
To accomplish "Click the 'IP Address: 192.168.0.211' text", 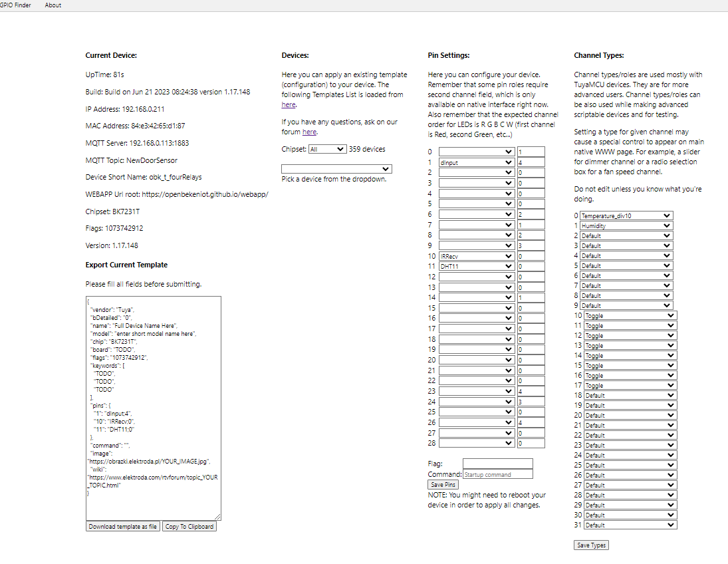I will pos(125,109).
